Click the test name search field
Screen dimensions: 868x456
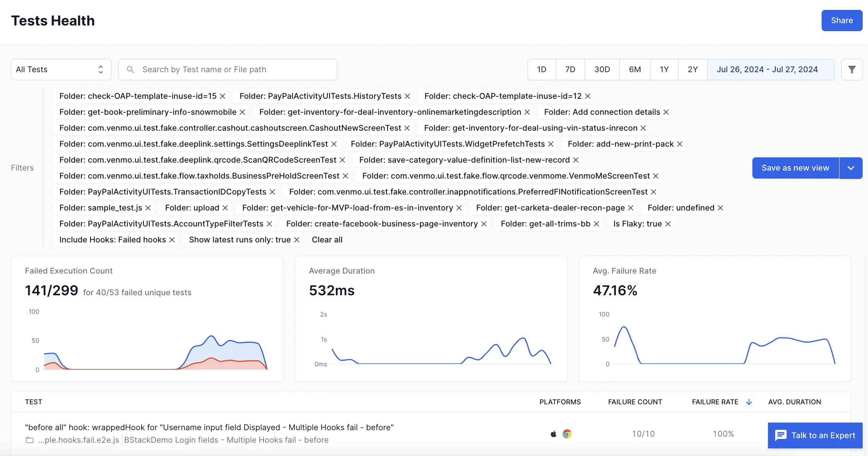point(228,70)
